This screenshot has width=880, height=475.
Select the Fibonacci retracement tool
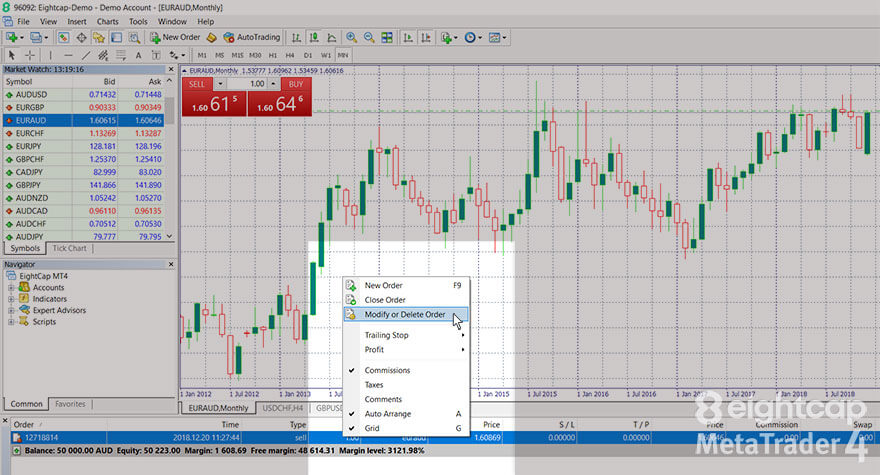point(121,55)
